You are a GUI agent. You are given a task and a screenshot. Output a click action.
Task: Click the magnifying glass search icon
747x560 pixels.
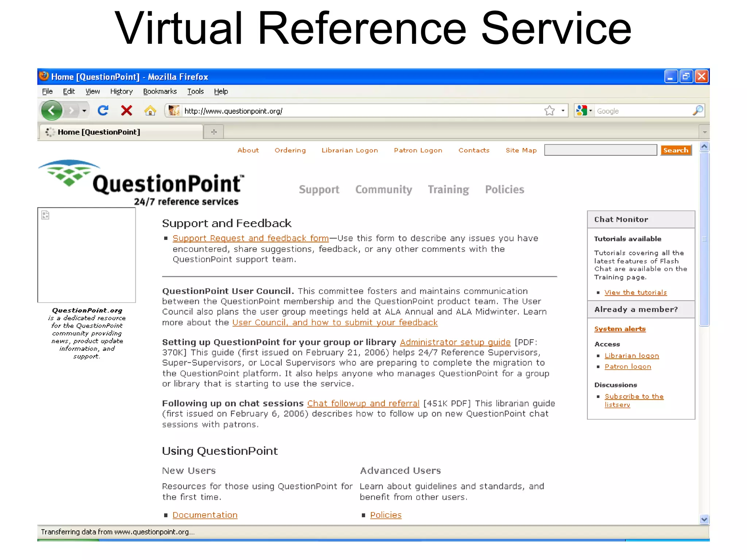pos(697,110)
